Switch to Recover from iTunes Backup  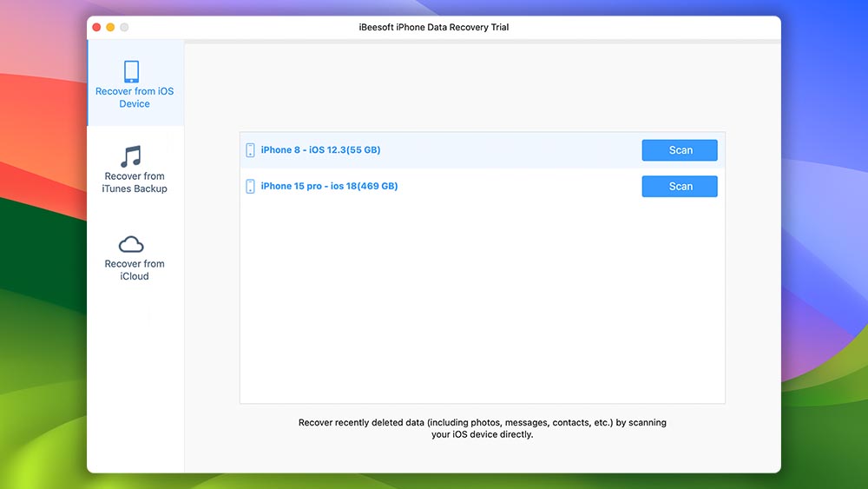[135, 169]
